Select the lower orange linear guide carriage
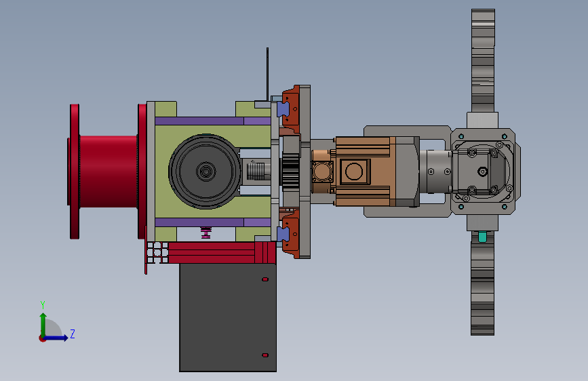The height and width of the screenshot is (381, 588). click(291, 234)
